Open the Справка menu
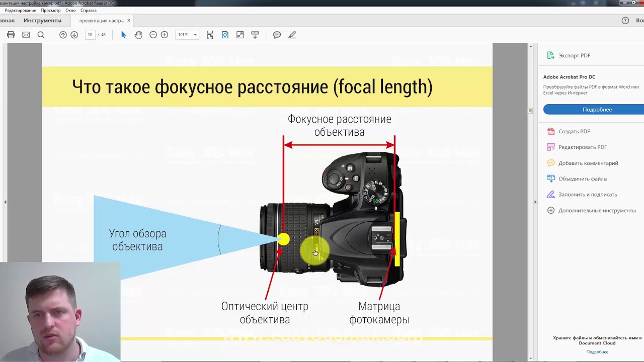The height and width of the screenshot is (362, 644). pyautogui.click(x=89, y=10)
